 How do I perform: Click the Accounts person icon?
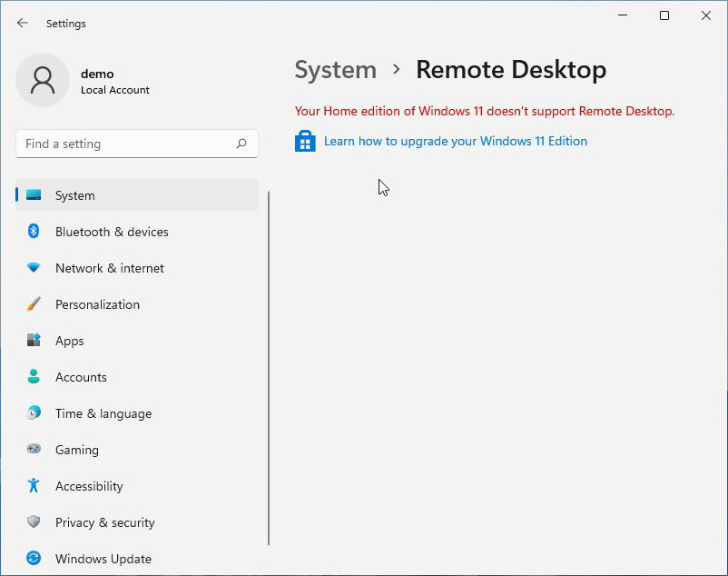coord(34,377)
